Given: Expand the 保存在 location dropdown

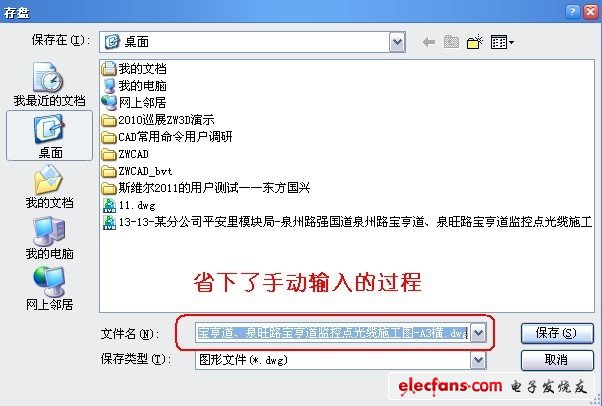Looking at the screenshot, I should (397, 42).
